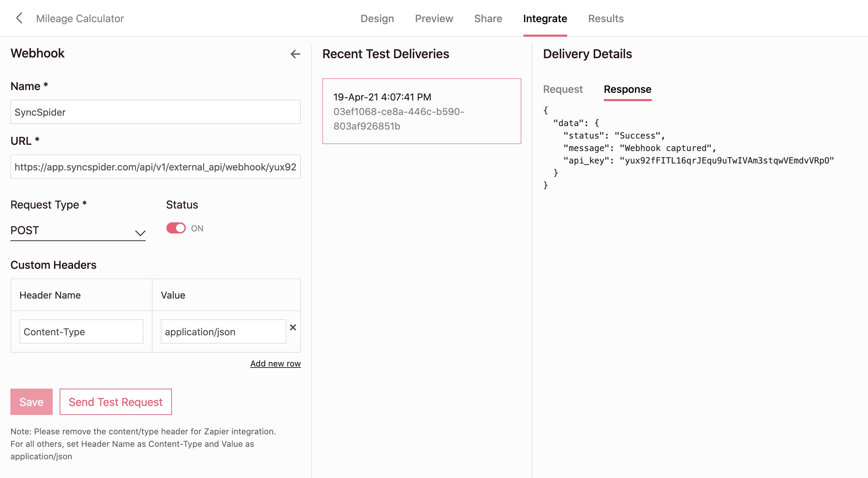Click the Mileage Calculator title
Viewport: 868px width, 478px height.
[x=80, y=18]
